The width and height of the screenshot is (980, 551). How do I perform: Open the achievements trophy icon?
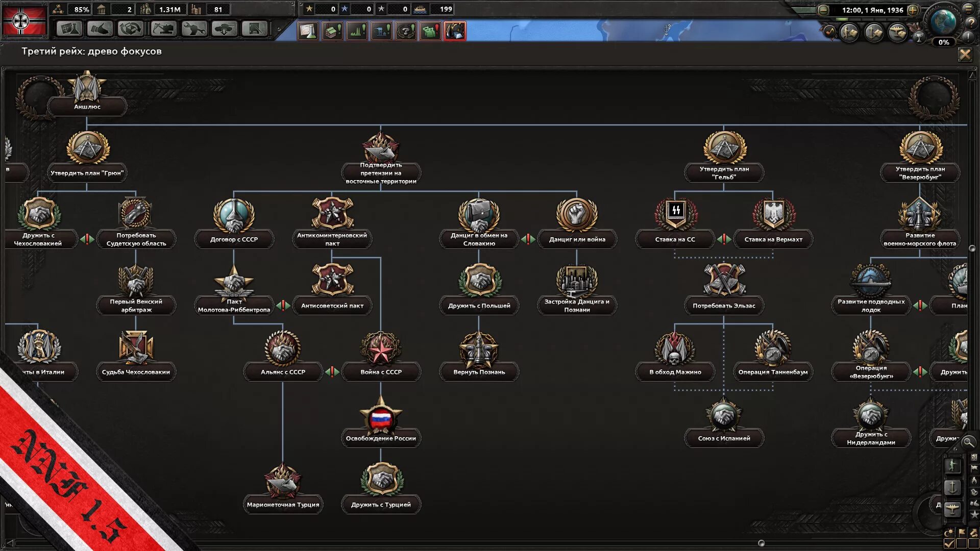[919, 37]
